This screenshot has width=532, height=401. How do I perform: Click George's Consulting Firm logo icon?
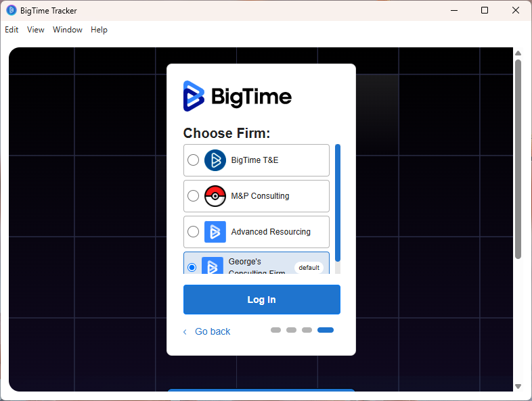pyautogui.click(x=213, y=266)
